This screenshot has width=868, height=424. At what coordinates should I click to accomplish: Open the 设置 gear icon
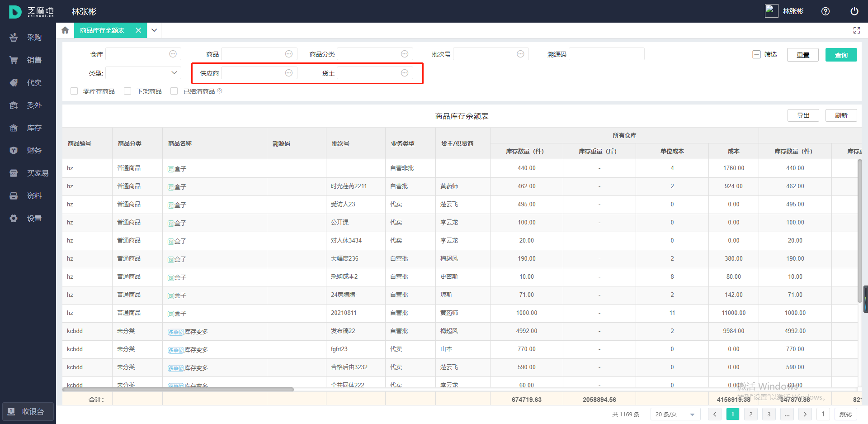pos(14,219)
